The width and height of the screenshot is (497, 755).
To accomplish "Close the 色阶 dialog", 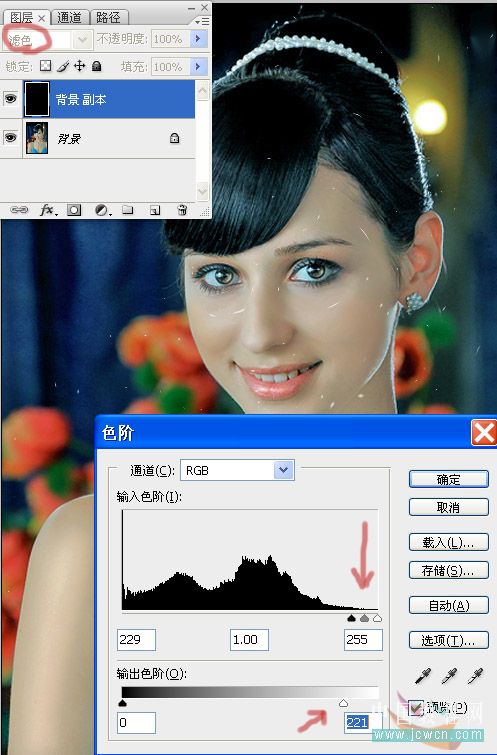I will (x=484, y=432).
